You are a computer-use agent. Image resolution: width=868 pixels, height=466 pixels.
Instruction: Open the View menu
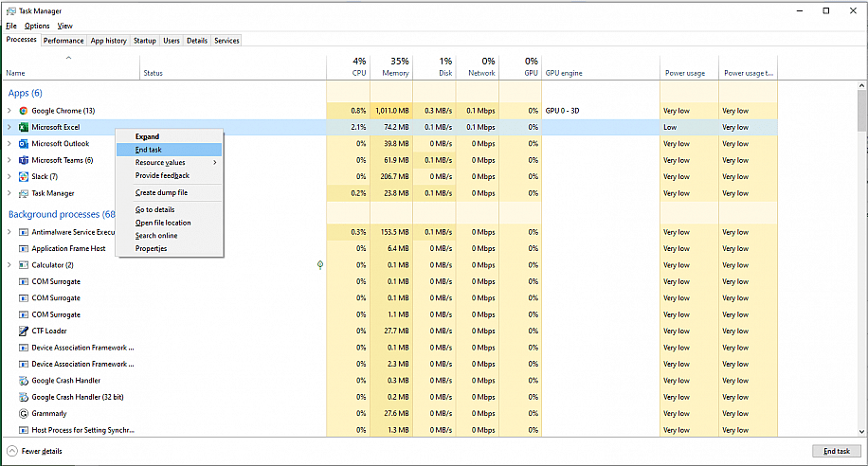tap(64, 26)
